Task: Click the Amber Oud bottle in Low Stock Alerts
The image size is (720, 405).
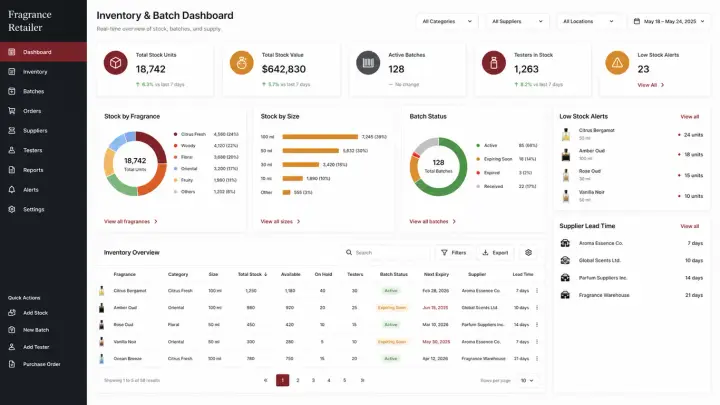Action: tap(566, 155)
